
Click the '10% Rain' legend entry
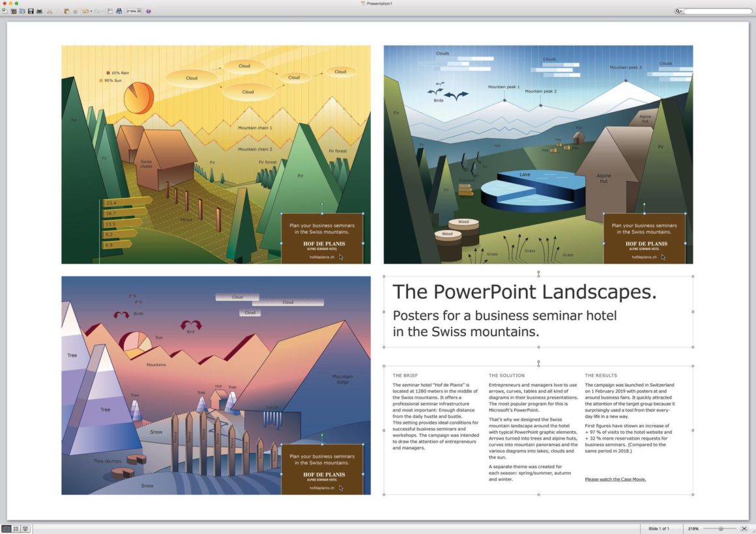[x=118, y=73]
